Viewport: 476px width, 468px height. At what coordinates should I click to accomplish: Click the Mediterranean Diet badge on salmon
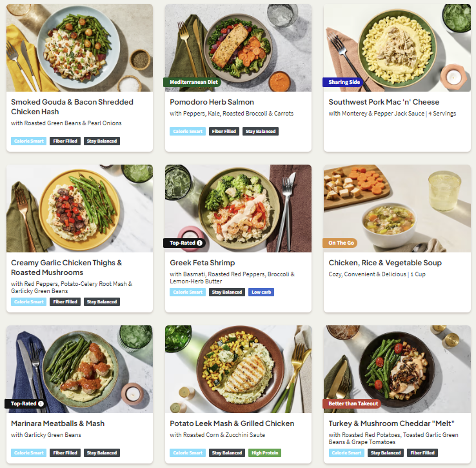pos(193,82)
